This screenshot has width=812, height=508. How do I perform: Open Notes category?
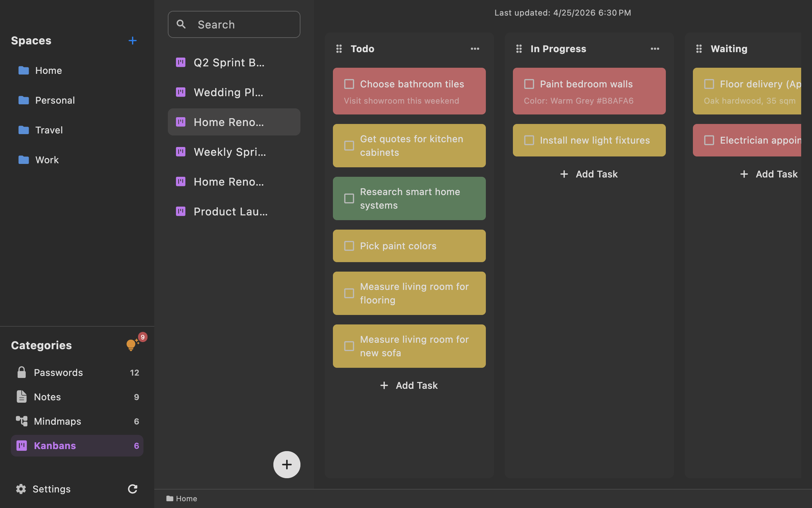(x=77, y=397)
